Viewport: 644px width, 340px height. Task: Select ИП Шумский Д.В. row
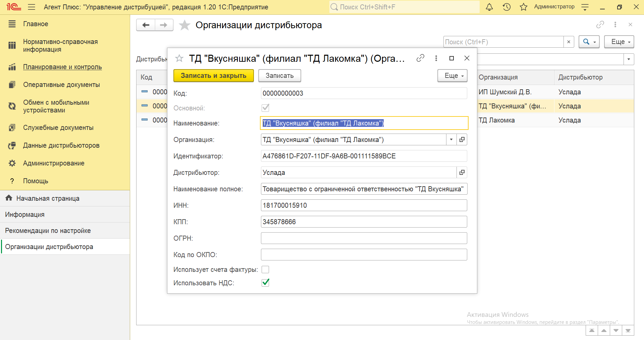coord(555,92)
